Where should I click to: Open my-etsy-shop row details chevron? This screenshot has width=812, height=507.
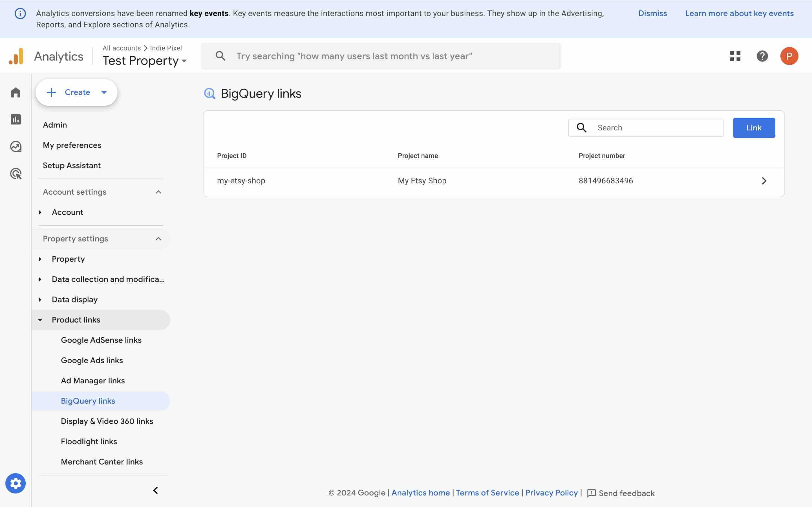click(x=764, y=181)
